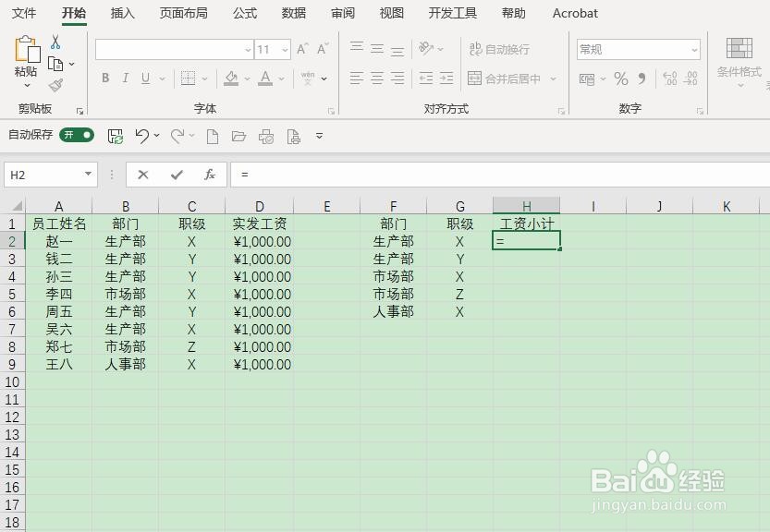
Task: Apply the percent style
Action: click(621, 79)
